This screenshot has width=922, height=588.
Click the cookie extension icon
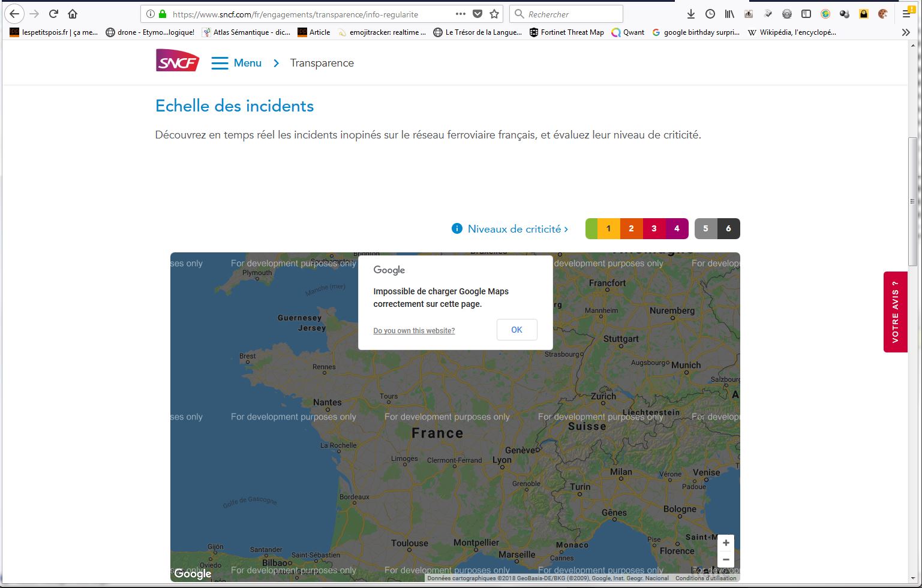pyautogui.click(x=883, y=14)
